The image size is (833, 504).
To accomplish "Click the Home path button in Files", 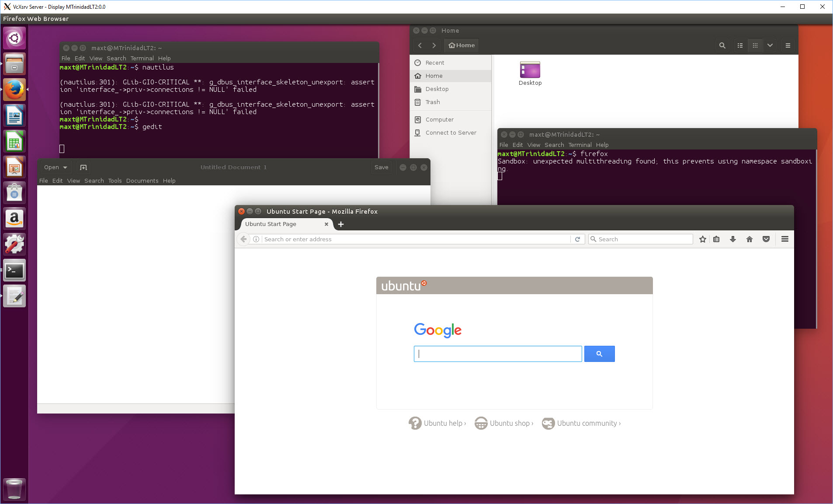I will pos(462,45).
